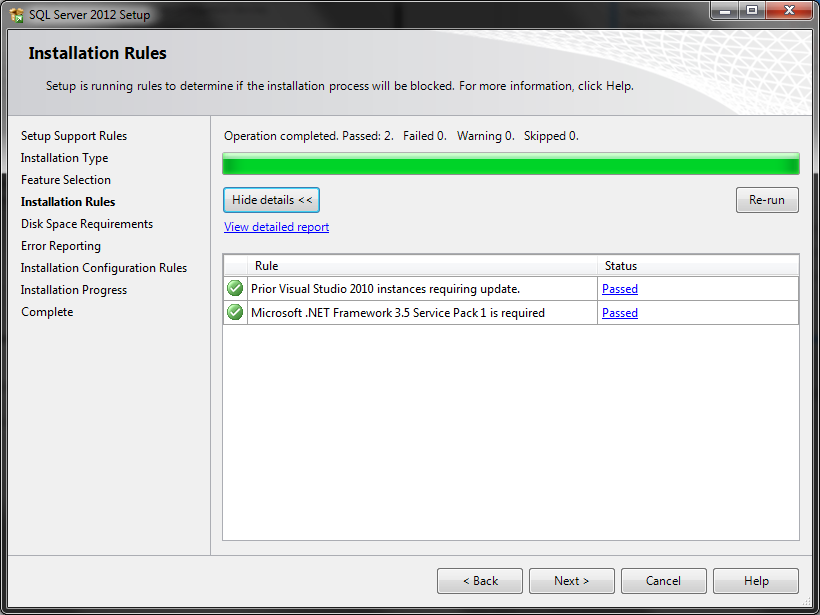The width and height of the screenshot is (820, 615).
Task: Re-run the installation rules check
Action: [x=766, y=200]
